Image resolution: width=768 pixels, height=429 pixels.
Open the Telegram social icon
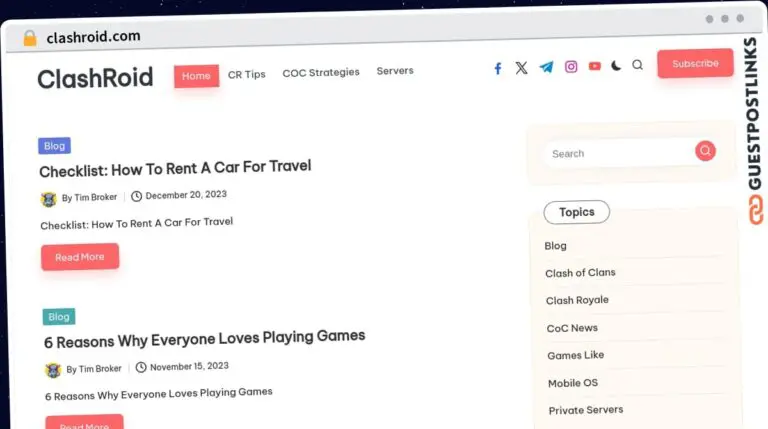[x=546, y=67]
